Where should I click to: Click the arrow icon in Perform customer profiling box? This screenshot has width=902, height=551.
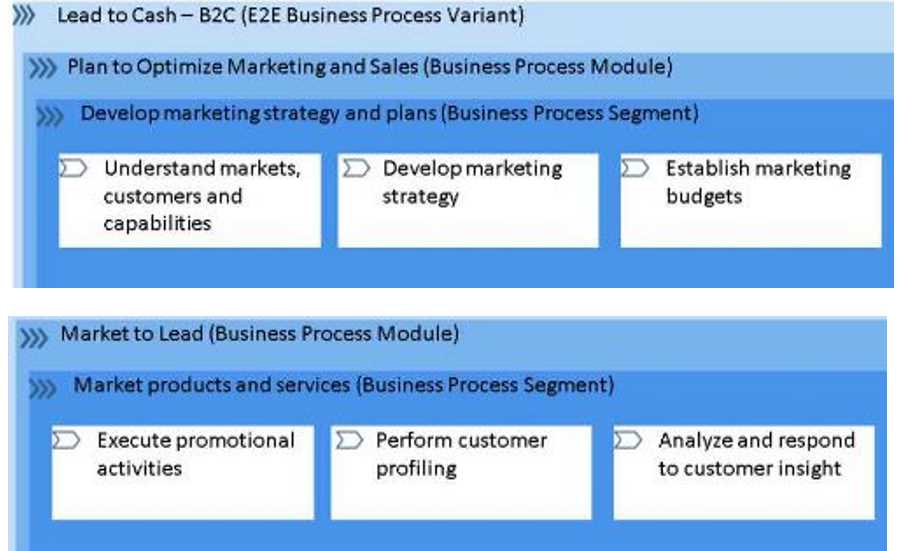click(347, 440)
